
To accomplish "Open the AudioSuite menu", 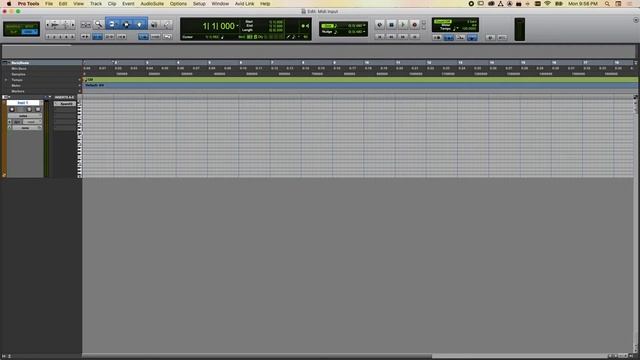I will [x=152, y=4].
